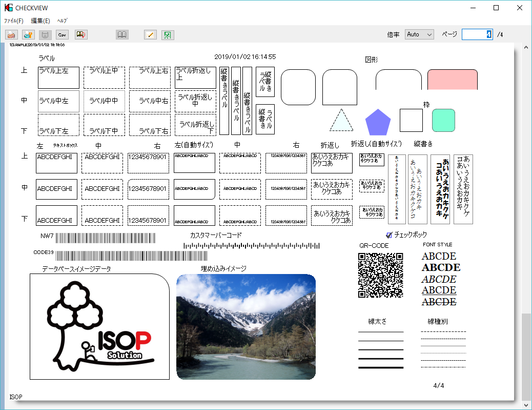Click the ラベル下右 label box
532x410 pixels.
[x=150, y=125]
